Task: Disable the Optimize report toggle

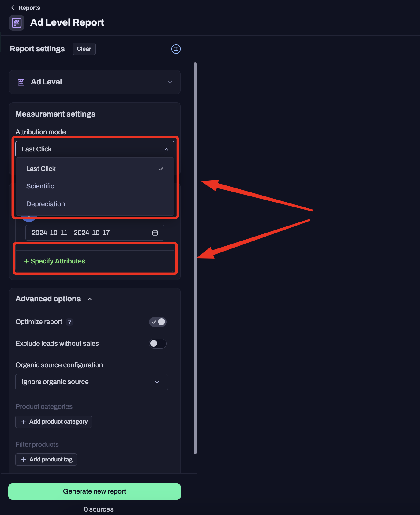Action: 158,322
